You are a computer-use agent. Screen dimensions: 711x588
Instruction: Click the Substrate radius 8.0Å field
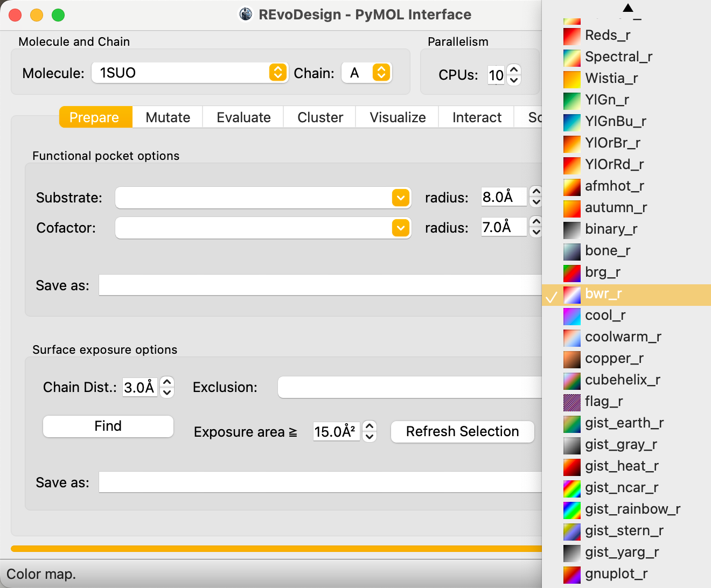[x=504, y=197]
